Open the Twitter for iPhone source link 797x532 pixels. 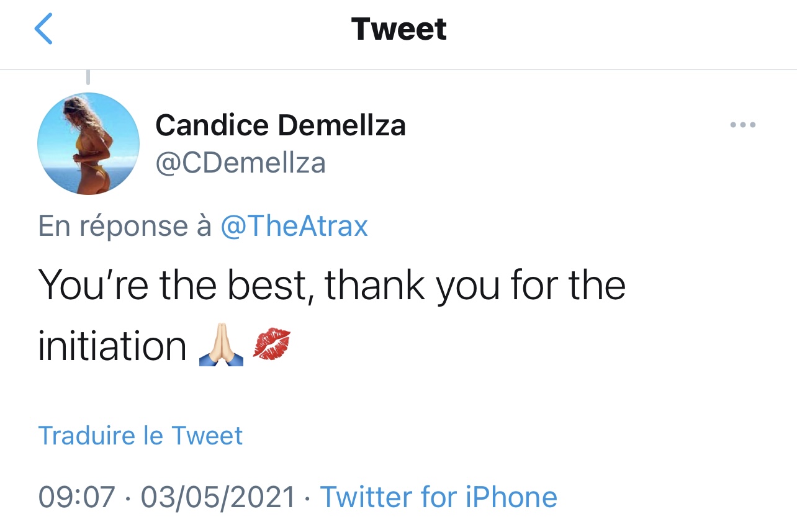tap(438, 497)
